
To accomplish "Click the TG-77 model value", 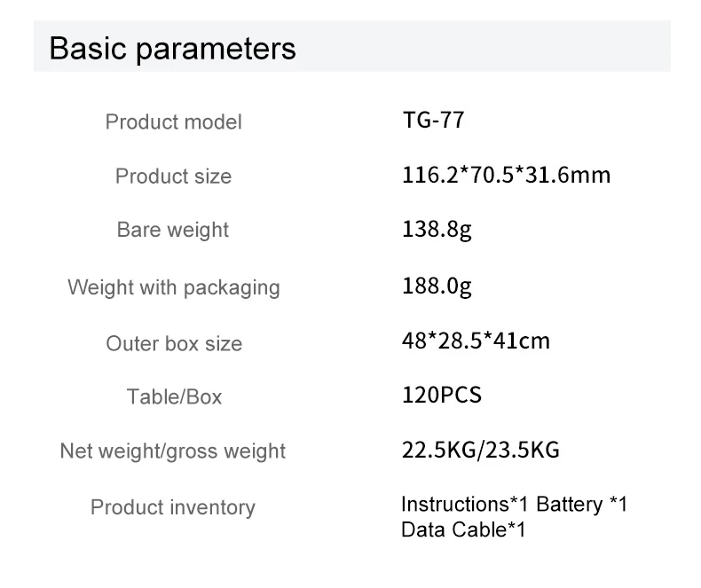I will (433, 121).
